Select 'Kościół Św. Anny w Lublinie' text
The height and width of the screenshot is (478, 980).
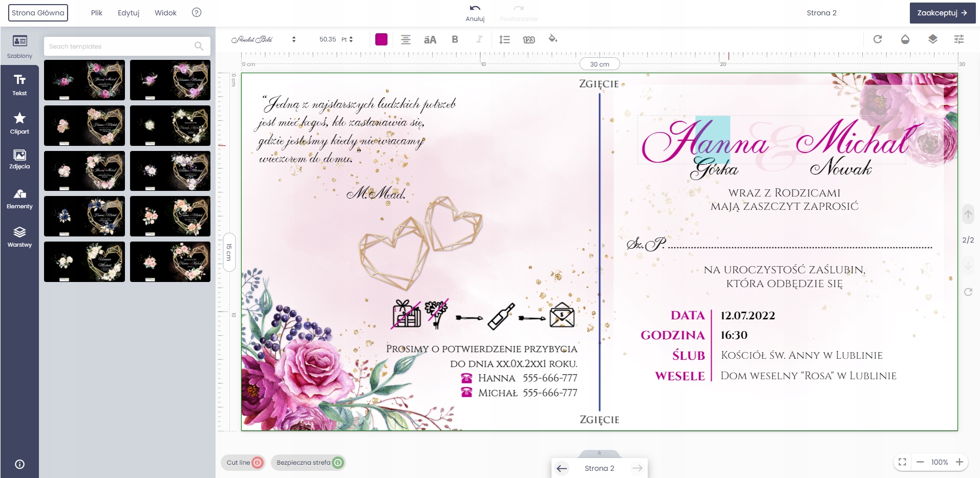[x=801, y=355]
